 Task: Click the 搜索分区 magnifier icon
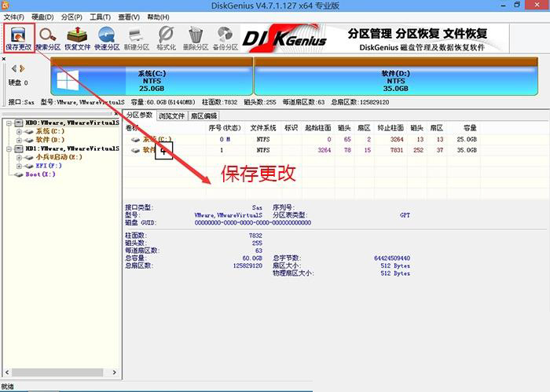coord(48,37)
